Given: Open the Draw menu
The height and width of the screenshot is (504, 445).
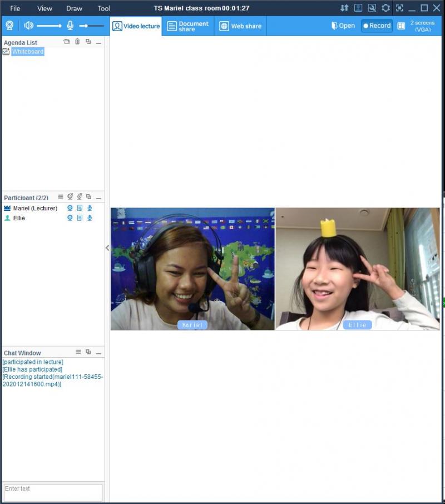Looking at the screenshot, I should [x=74, y=8].
